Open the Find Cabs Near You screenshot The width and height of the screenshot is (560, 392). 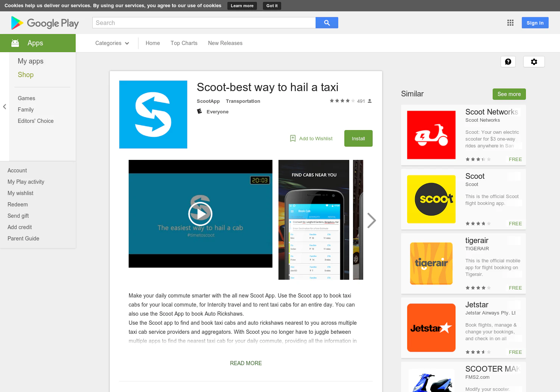(x=314, y=220)
